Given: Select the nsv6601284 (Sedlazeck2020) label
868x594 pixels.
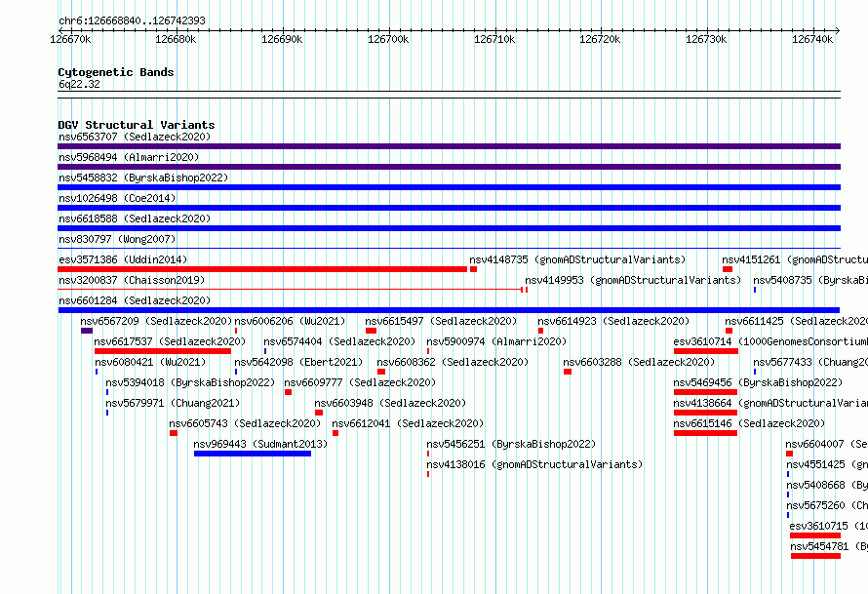Looking at the screenshot, I should [135, 300].
